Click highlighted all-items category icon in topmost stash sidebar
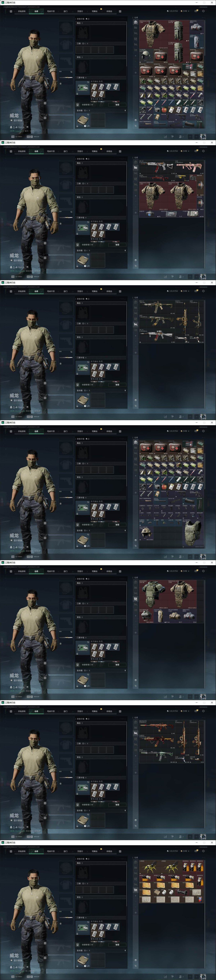The height and width of the screenshot is (980, 216). click(x=136, y=22)
